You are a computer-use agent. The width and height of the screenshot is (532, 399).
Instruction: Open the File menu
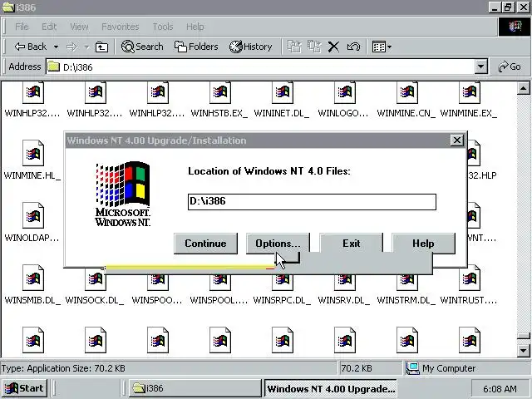click(x=22, y=27)
